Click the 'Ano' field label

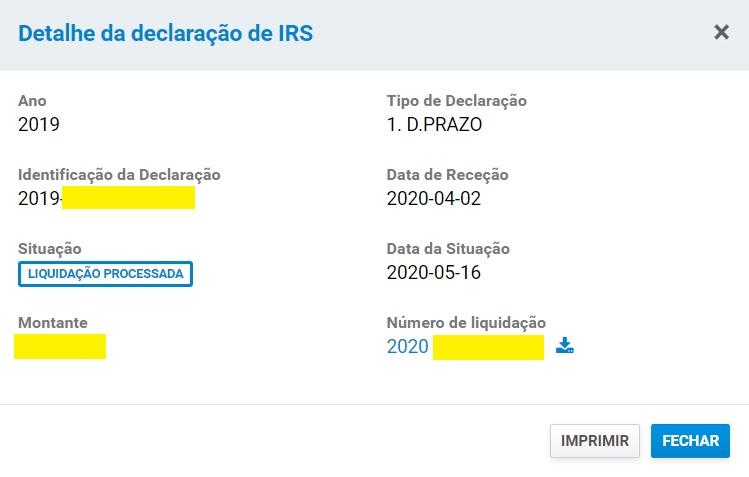tap(32, 101)
